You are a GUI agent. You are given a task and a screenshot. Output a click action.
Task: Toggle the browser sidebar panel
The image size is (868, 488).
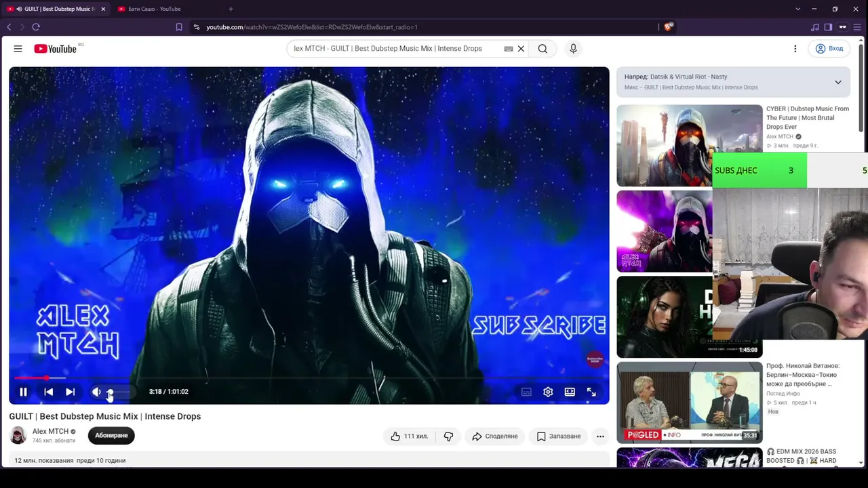point(828,27)
